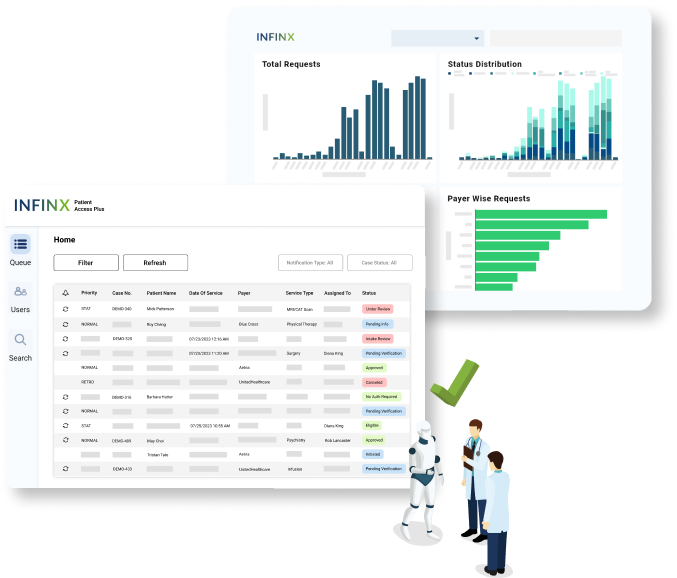
Task: Select patient name Roy Cheng
Action: [156, 324]
